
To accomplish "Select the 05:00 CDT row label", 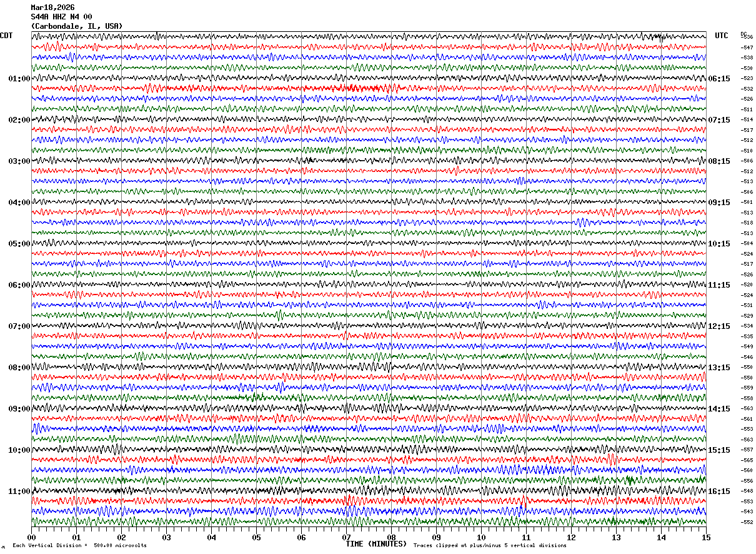I will (19, 244).
